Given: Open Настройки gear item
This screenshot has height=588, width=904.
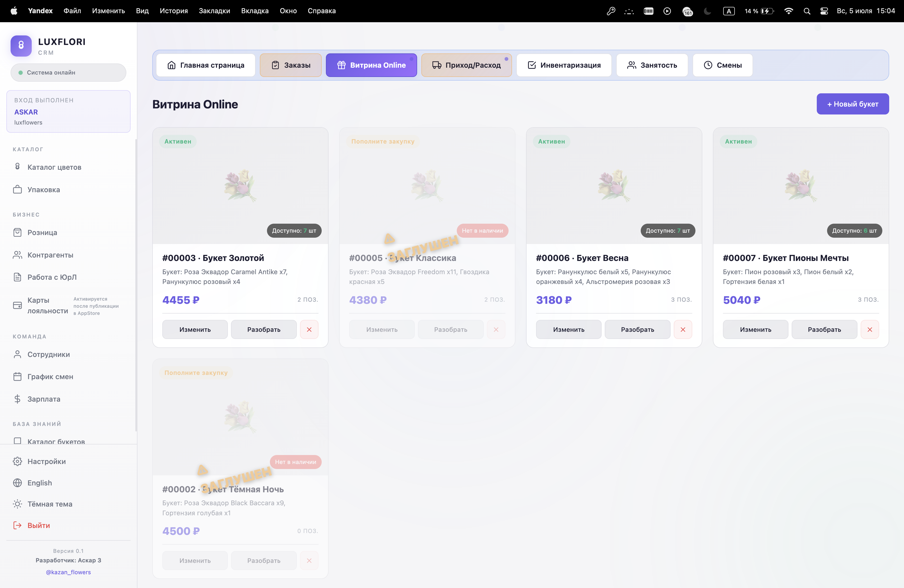Looking at the screenshot, I should (x=68, y=461).
